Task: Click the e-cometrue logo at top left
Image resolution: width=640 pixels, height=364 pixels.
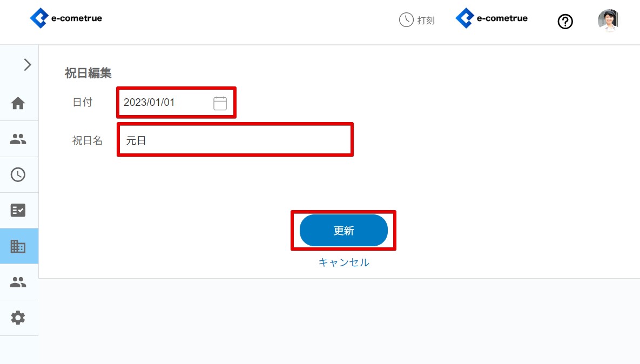Action: (66, 18)
